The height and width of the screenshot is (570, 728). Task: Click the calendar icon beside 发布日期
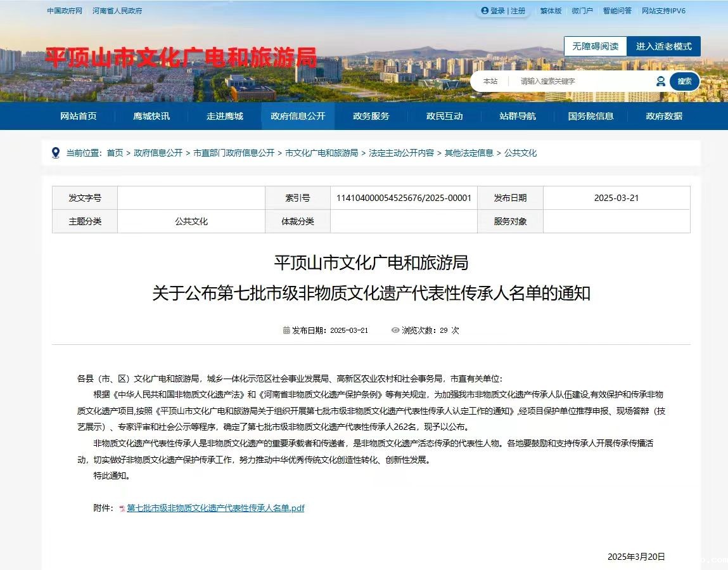[x=288, y=330]
